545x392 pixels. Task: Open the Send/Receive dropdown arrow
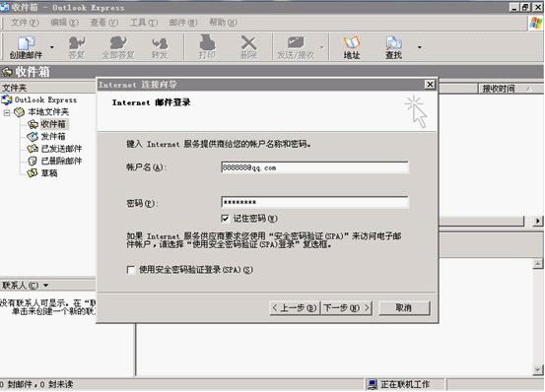321,47
